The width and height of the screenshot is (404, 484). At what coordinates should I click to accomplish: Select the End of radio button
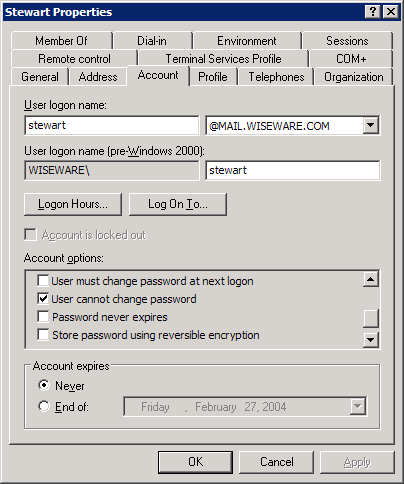point(44,406)
